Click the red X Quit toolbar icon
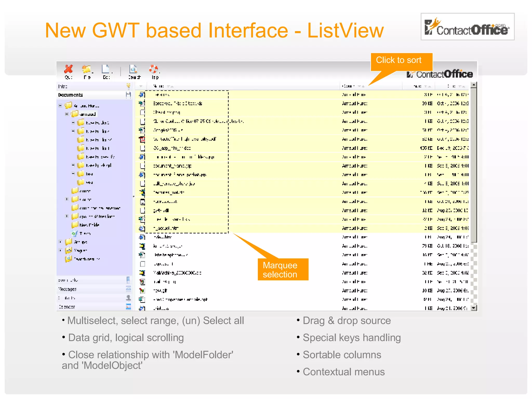This screenshot has height=399, width=532. coord(69,69)
